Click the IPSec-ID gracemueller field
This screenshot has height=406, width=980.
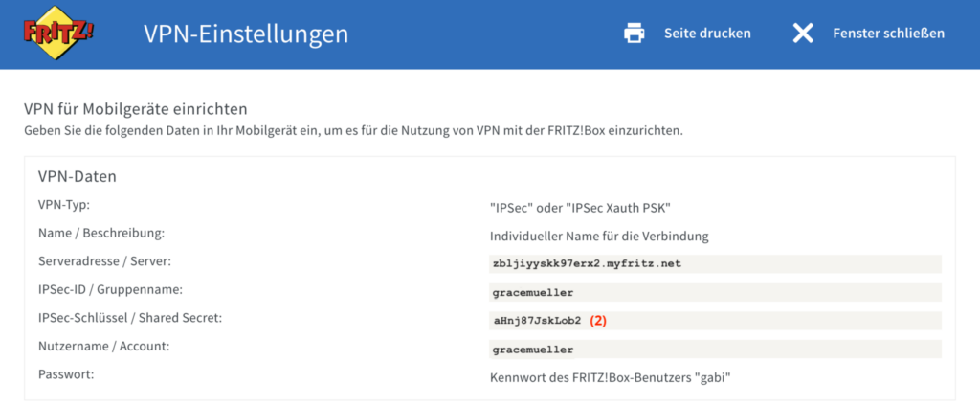click(x=716, y=292)
